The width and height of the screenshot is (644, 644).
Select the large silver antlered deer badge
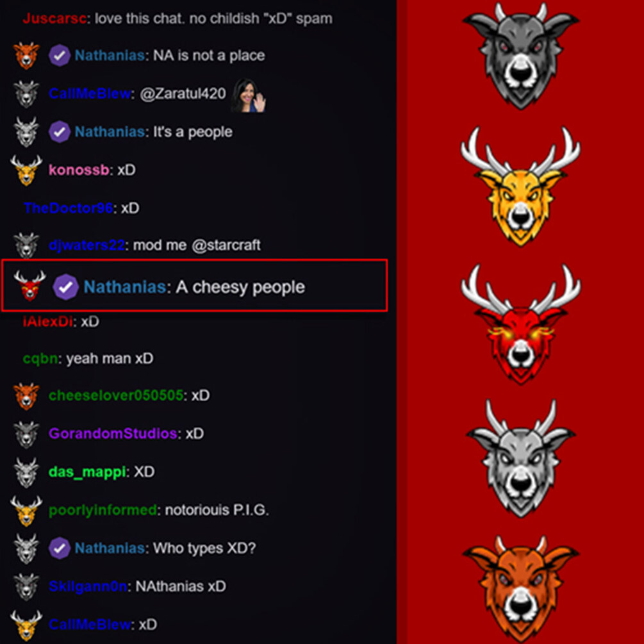521,458
